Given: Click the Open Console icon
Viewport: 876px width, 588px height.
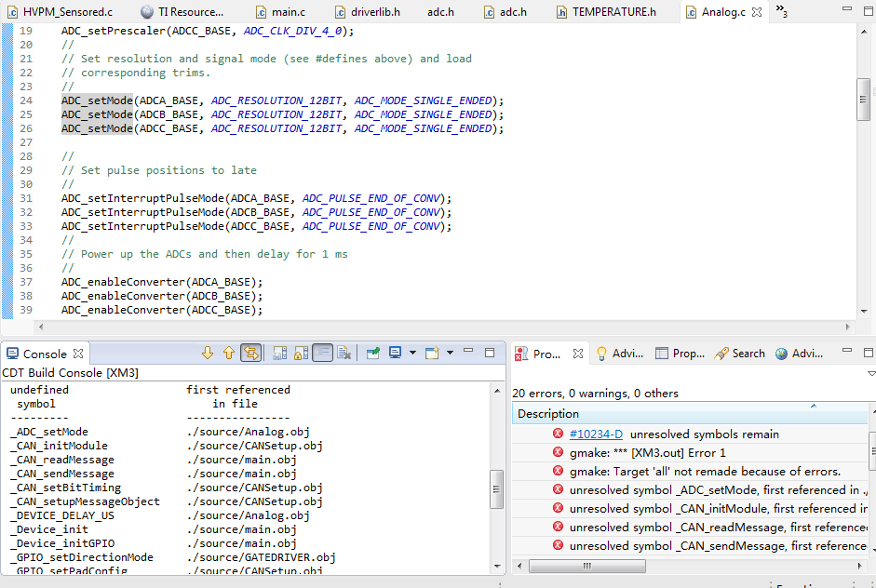Looking at the screenshot, I should [x=432, y=354].
